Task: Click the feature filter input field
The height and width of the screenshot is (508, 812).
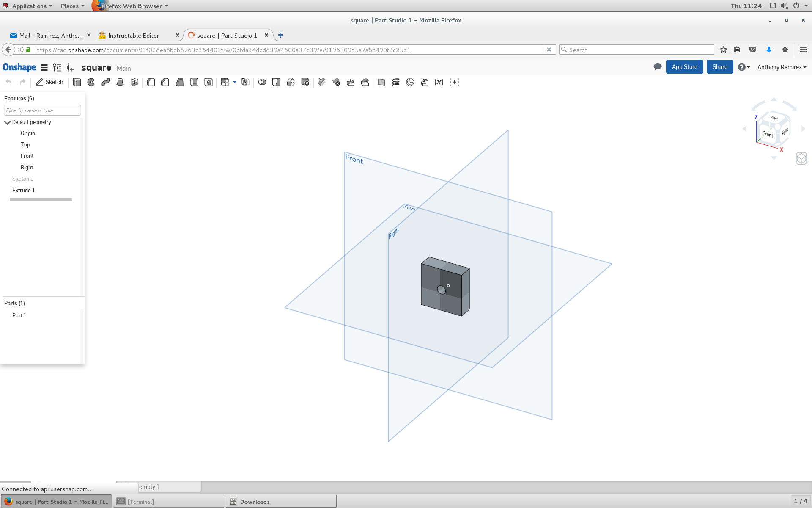Action: pyautogui.click(x=42, y=110)
